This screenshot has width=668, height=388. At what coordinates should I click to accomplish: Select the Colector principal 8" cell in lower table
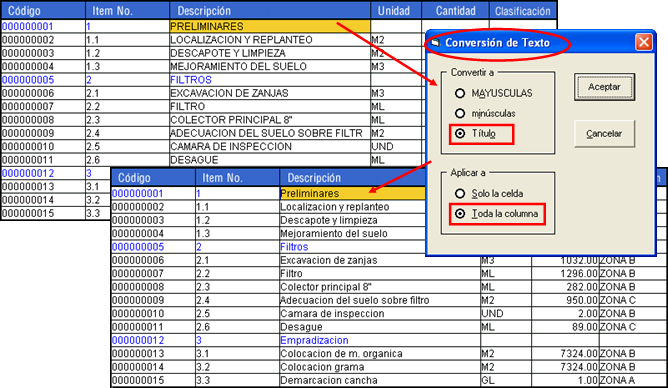(380, 287)
